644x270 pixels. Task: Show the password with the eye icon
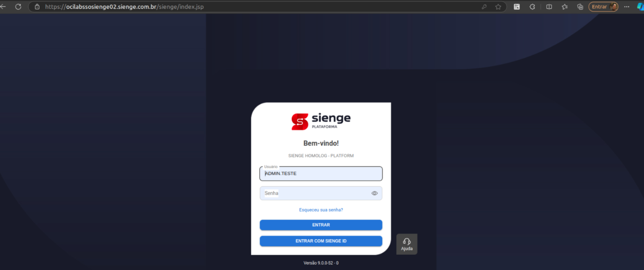[375, 193]
